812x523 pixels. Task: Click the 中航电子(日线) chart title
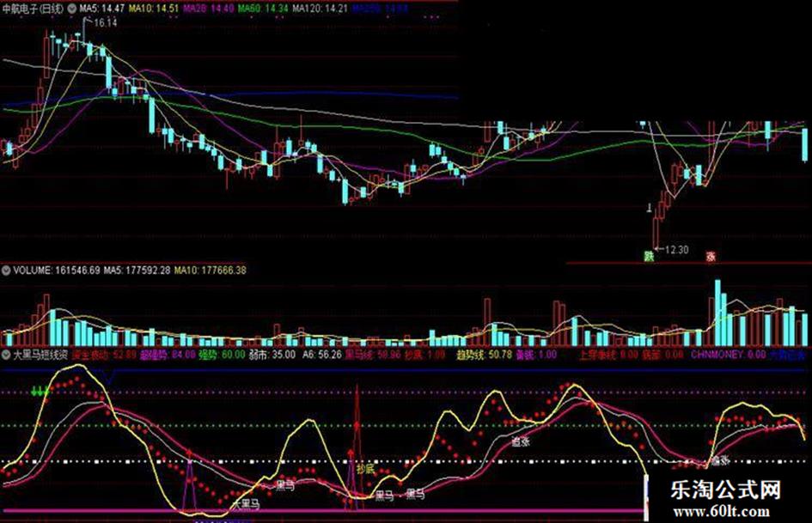coord(34,9)
